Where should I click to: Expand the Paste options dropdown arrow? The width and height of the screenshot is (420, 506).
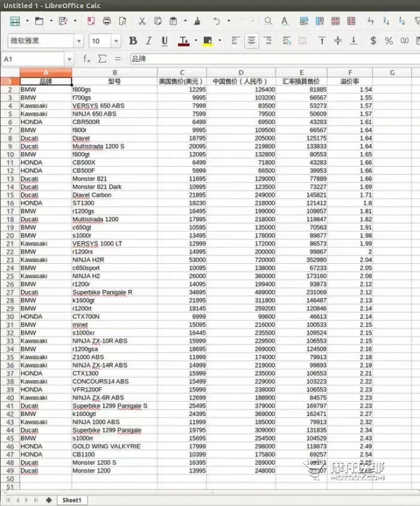(x=186, y=21)
